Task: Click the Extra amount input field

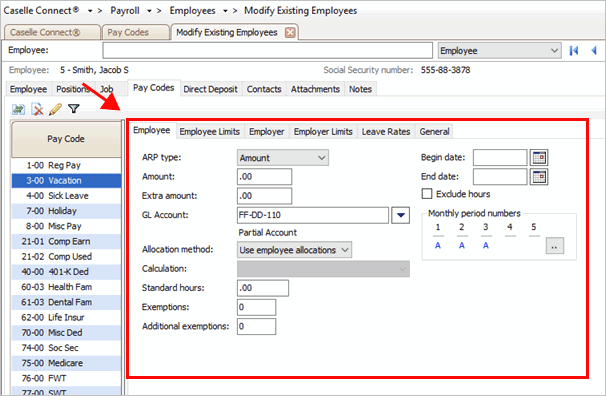Action: click(264, 196)
